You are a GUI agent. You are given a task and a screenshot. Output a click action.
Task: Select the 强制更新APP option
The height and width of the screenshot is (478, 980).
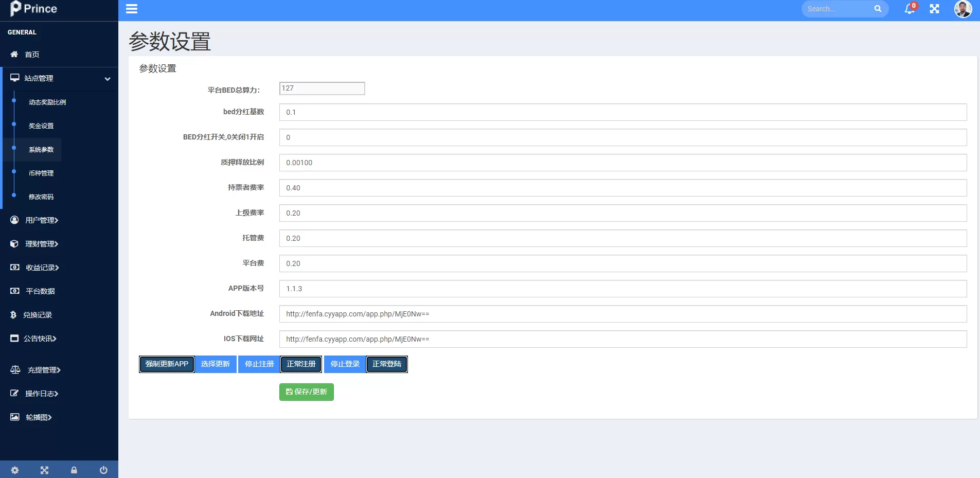(167, 364)
